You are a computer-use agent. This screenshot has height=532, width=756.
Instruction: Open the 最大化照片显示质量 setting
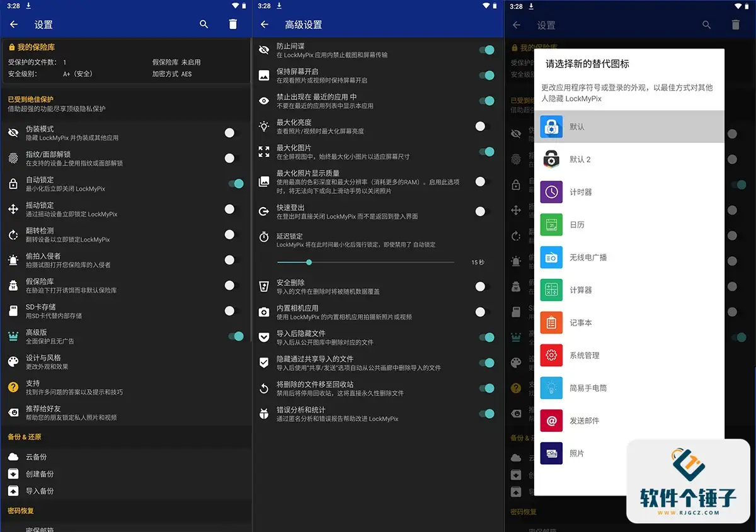coord(378,182)
